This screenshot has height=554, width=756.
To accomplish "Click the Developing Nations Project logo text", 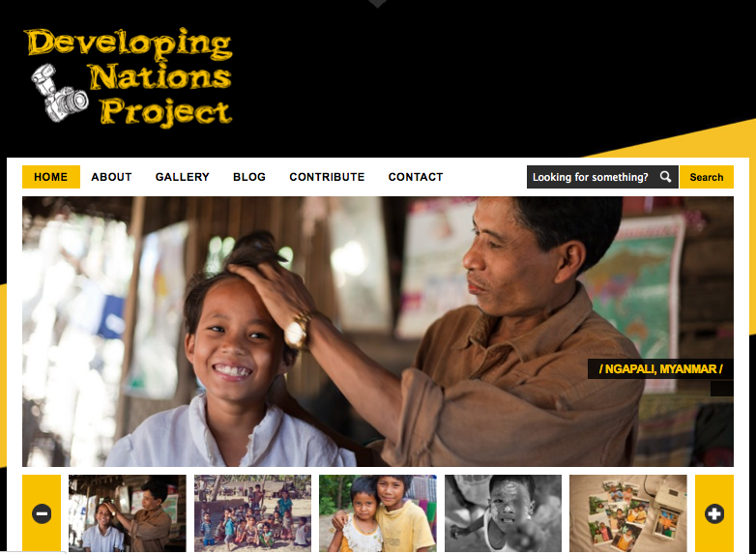I will (130, 77).
